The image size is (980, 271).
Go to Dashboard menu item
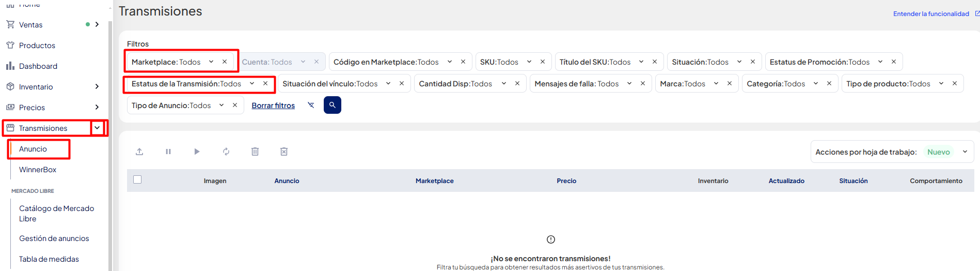[x=38, y=66]
